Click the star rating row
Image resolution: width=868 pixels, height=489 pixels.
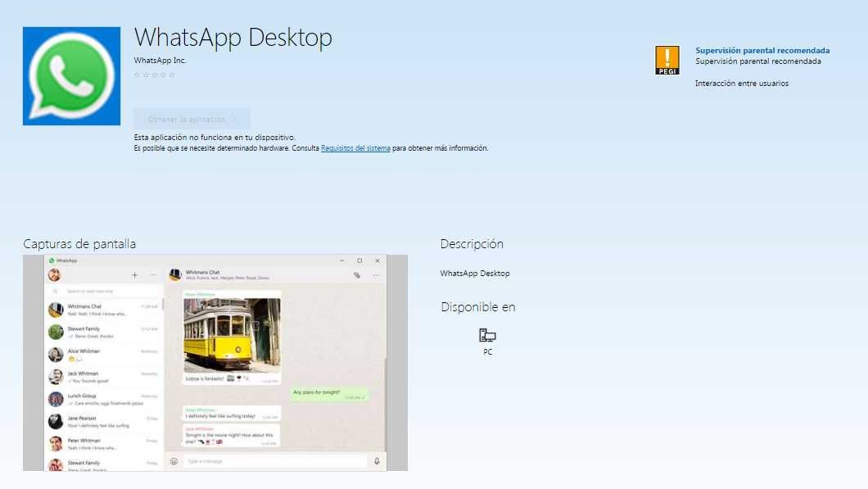click(155, 75)
